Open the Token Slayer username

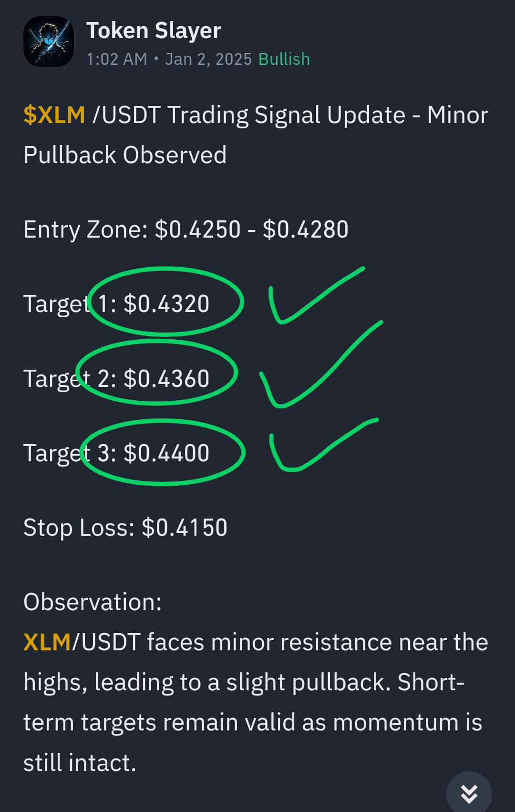(154, 31)
